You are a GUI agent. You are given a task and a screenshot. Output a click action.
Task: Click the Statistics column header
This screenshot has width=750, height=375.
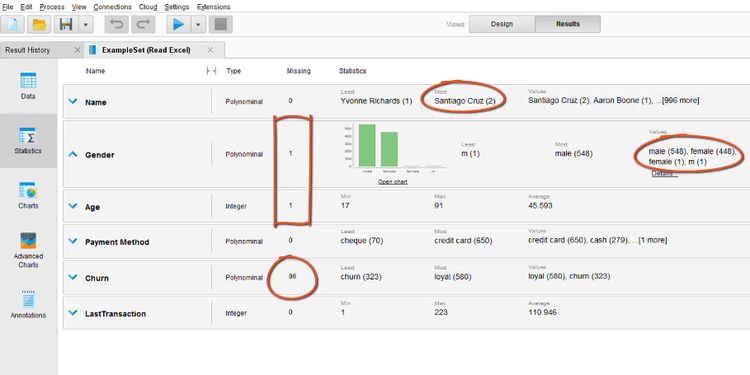click(x=353, y=71)
